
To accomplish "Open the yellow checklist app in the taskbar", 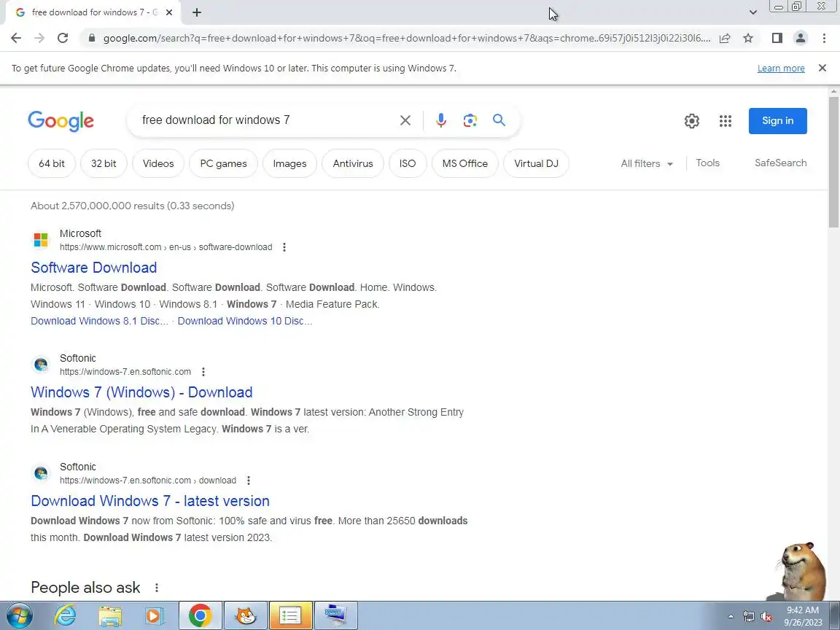I will (x=291, y=615).
